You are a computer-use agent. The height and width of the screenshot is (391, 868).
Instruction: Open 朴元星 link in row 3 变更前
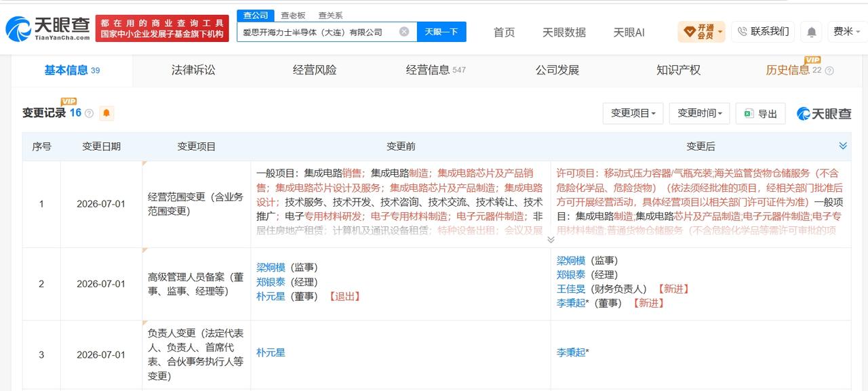[271, 352]
